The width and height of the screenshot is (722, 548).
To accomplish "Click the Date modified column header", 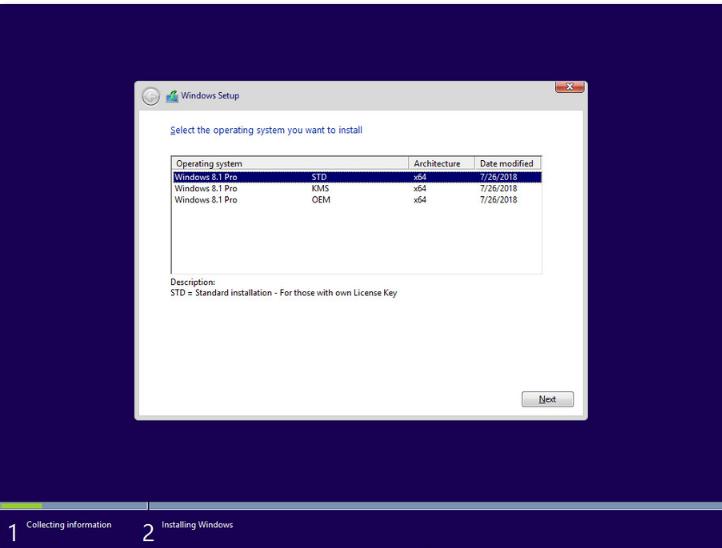I will pyautogui.click(x=507, y=163).
